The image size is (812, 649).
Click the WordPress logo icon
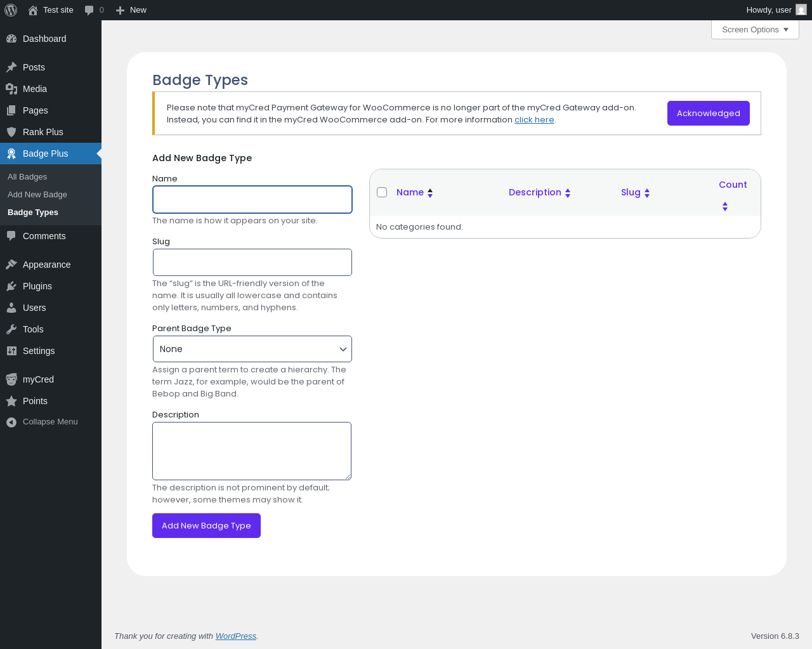(x=11, y=10)
